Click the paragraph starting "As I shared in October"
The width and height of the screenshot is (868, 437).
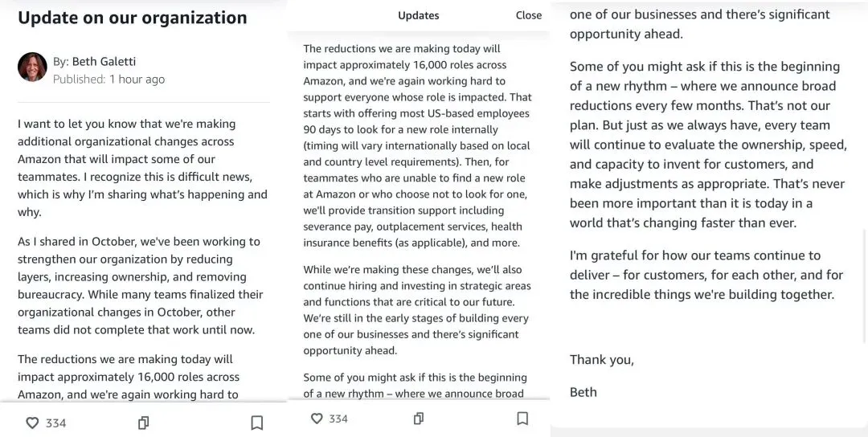(x=142, y=285)
